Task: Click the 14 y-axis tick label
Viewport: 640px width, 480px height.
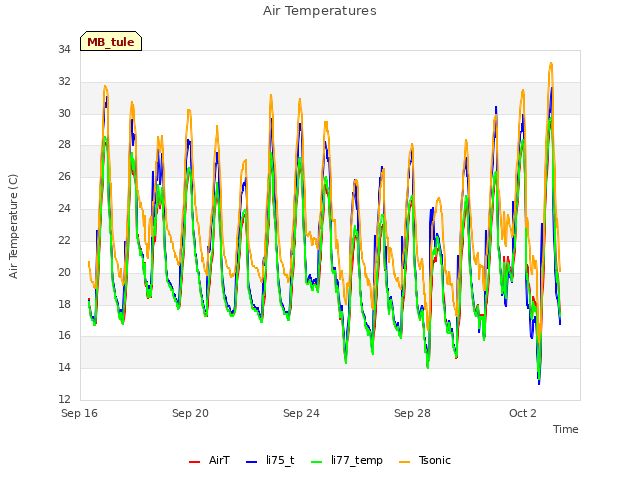Action: click(x=64, y=367)
